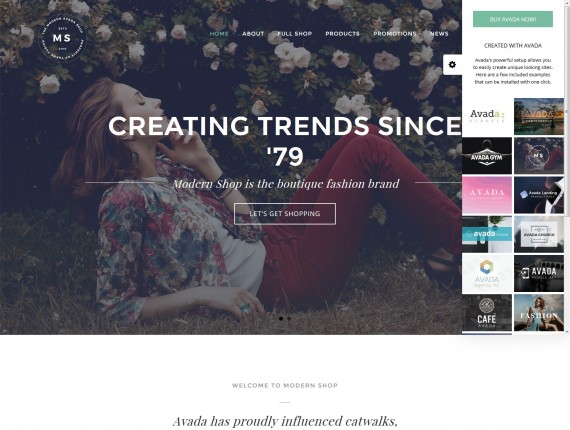Pick the Avada Cafe demo thumbnail
The image size is (570, 430).
(x=487, y=313)
